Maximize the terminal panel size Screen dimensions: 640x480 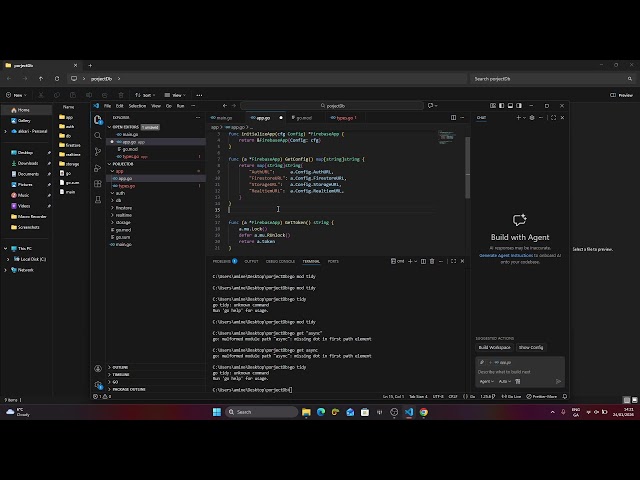(453, 261)
